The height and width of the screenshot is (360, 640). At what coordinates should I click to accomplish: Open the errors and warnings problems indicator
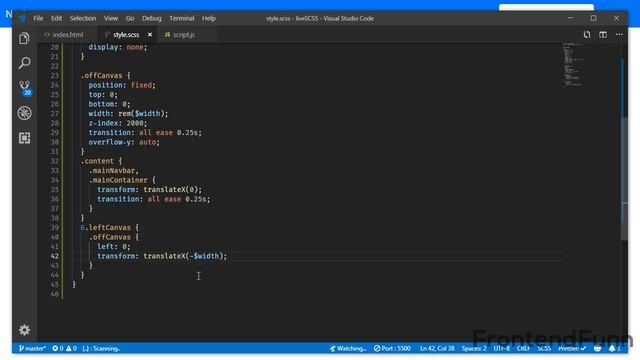pyautogui.click(x=64, y=348)
